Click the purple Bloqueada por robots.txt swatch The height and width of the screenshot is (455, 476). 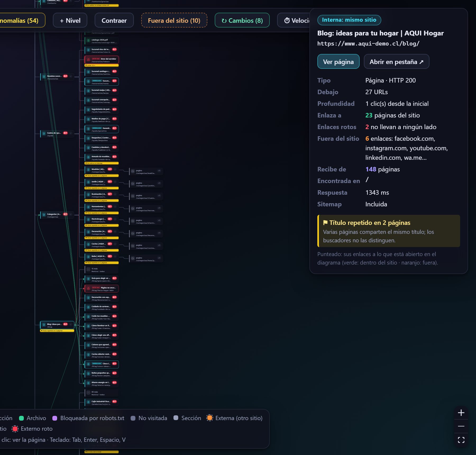(x=55, y=418)
